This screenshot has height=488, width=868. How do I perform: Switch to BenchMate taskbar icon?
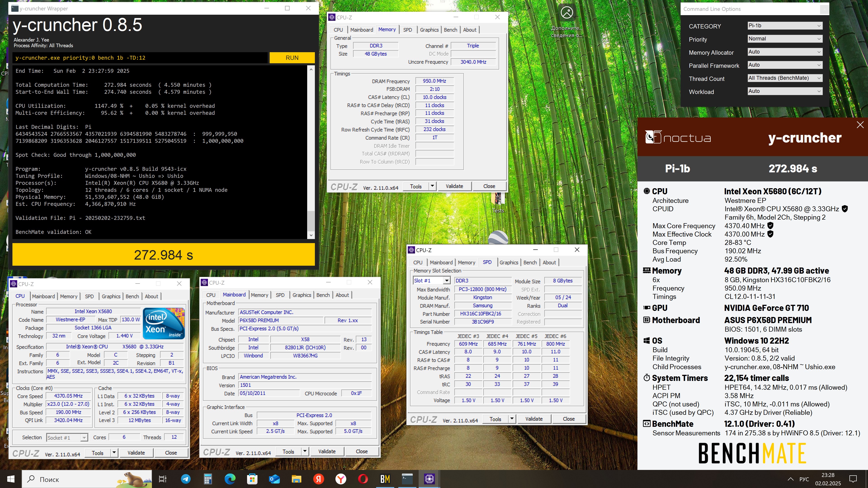tap(385, 479)
